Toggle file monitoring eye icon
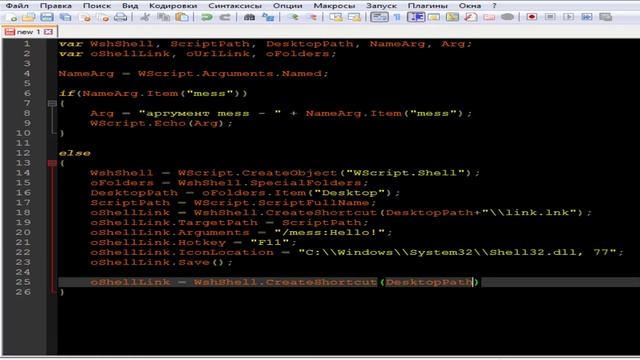This screenshot has height=360, width=640. point(507,17)
